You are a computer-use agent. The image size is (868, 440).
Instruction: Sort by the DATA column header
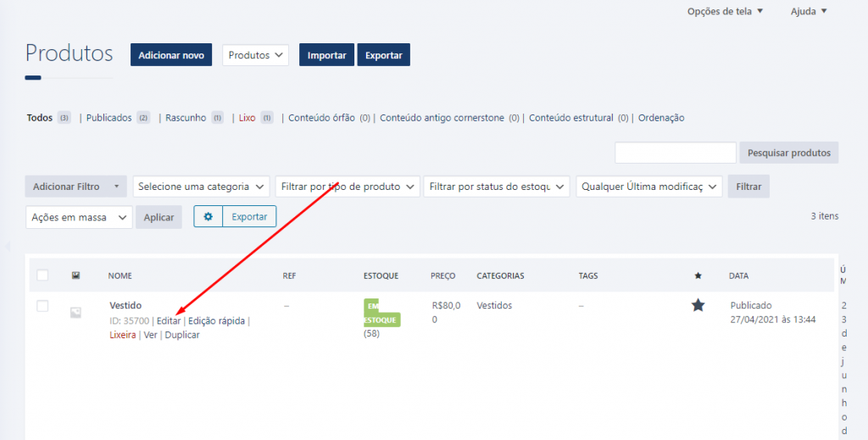[x=739, y=276]
